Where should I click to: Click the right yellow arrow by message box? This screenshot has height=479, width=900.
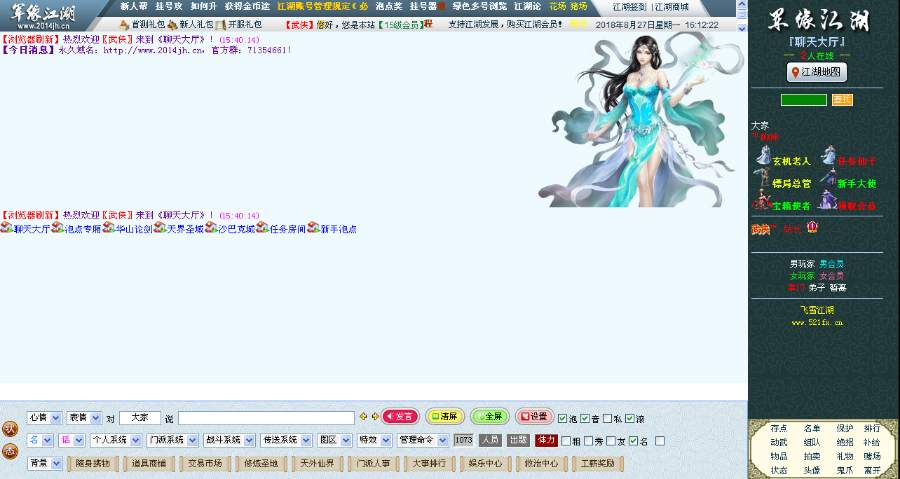tap(375, 417)
